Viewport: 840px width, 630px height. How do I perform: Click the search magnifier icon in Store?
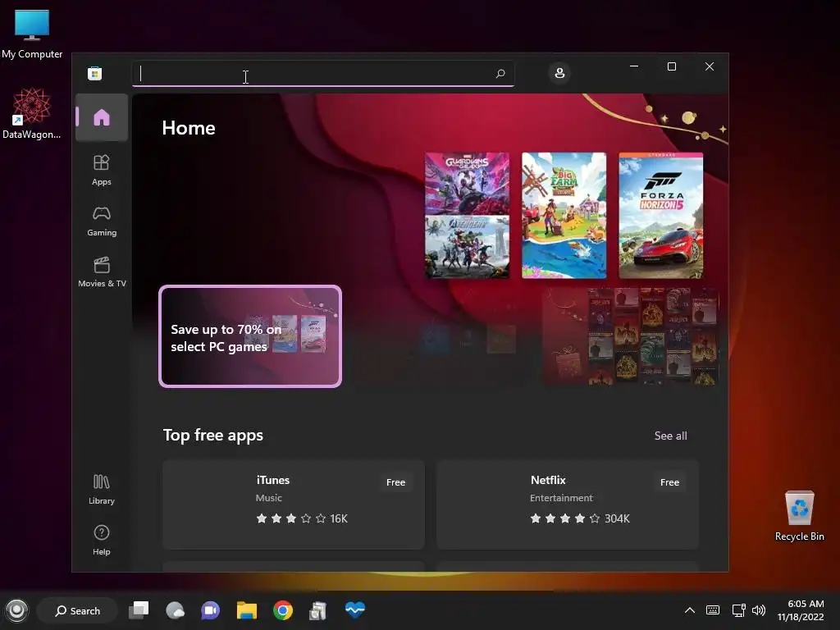point(500,73)
